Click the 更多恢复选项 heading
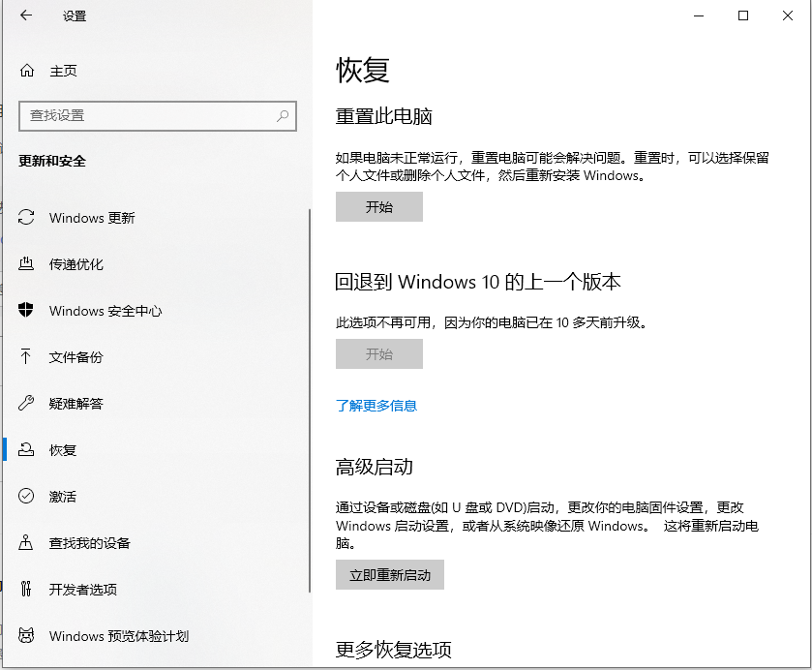812x670 pixels. (x=394, y=650)
